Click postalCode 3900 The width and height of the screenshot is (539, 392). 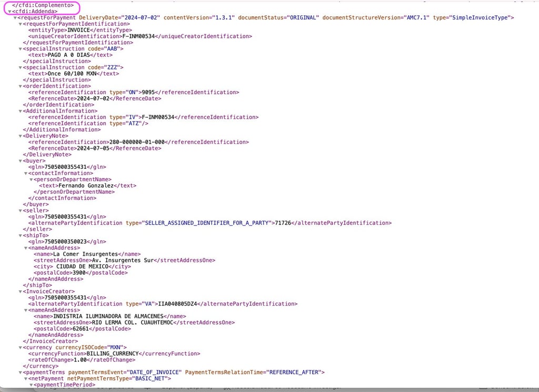(x=79, y=273)
